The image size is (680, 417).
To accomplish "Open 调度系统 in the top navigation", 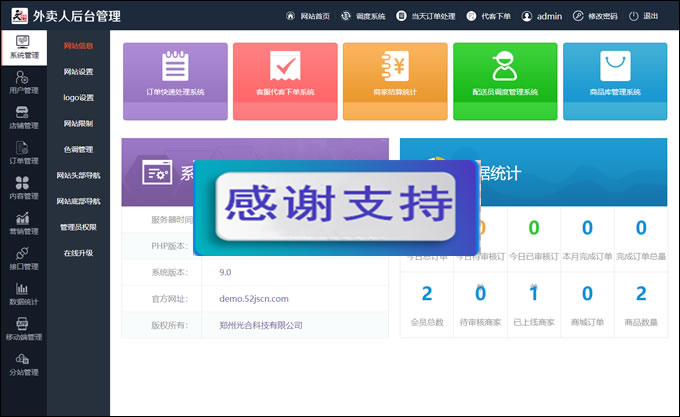I will pyautogui.click(x=363, y=17).
